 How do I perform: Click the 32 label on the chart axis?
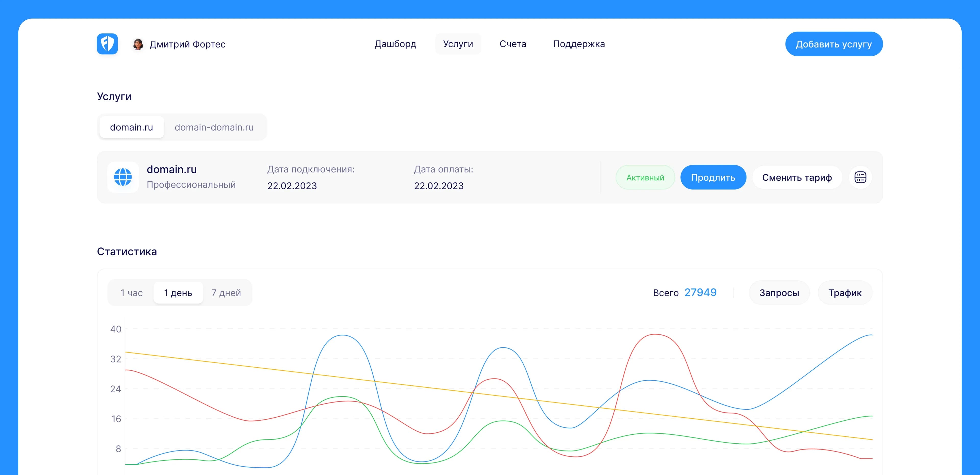(116, 359)
